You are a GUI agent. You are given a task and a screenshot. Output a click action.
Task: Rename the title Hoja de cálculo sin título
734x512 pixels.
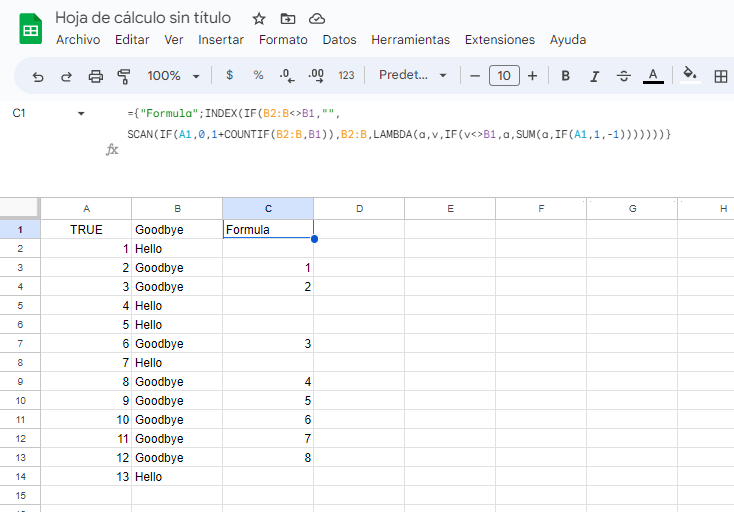pos(143,18)
